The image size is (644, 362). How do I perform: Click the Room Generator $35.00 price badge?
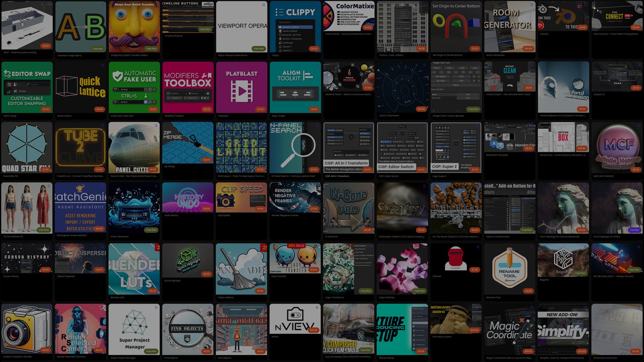(x=528, y=49)
